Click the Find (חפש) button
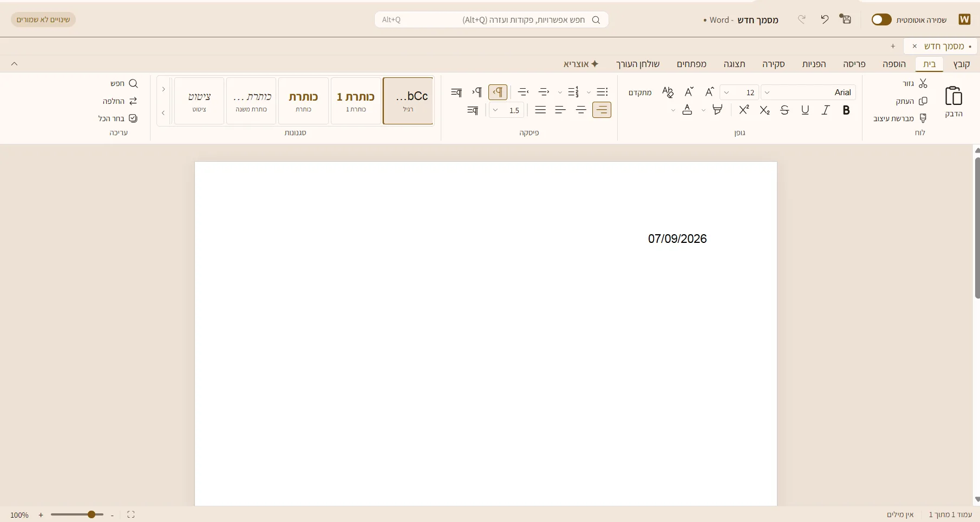Viewport: 980px width, 522px height. pos(124,83)
